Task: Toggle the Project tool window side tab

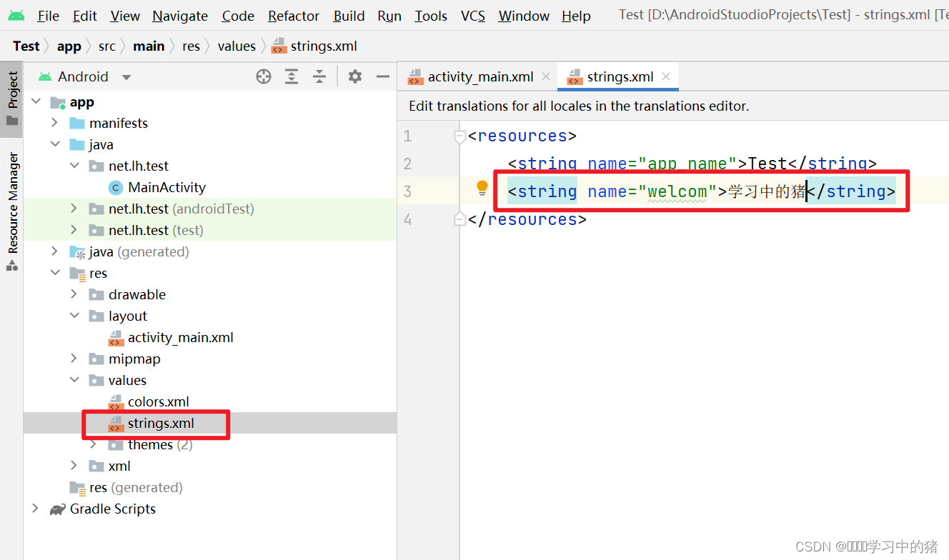Action: (x=12, y=99)
